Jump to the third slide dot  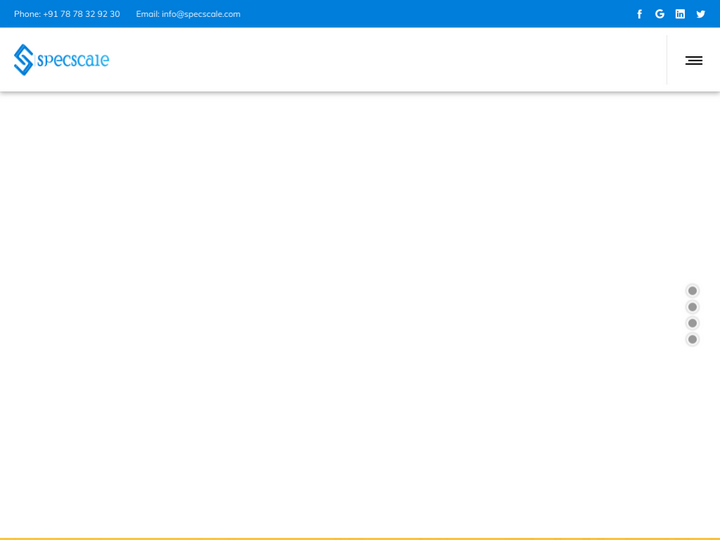click(x=692, y=323)
